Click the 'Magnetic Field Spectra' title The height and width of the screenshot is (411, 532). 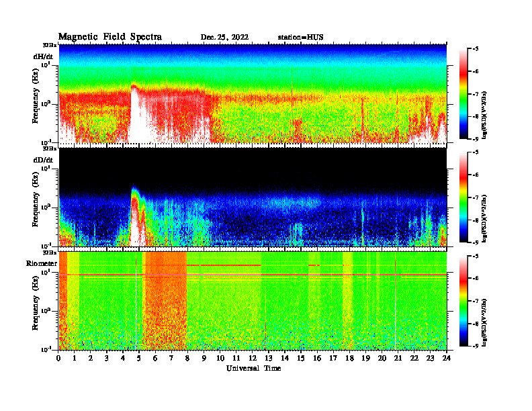coord(110,37)
